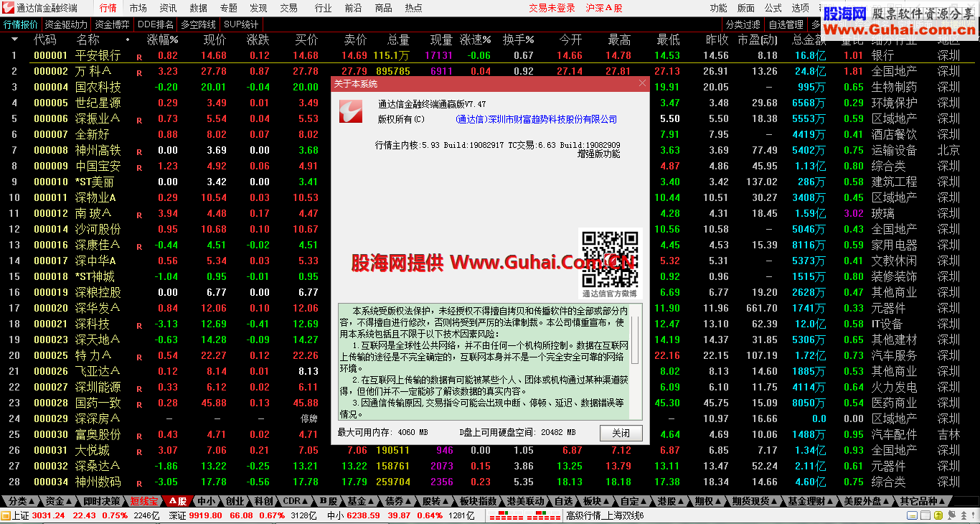The image size is (980, 524).
Task: Select the 短线宝 bottom tab
Action: tap(143, 501)
